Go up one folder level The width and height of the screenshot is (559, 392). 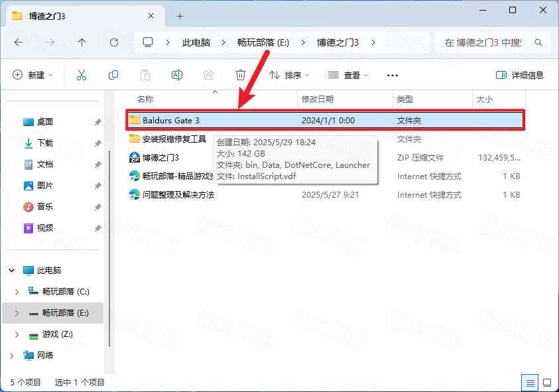tap(82, 42)
